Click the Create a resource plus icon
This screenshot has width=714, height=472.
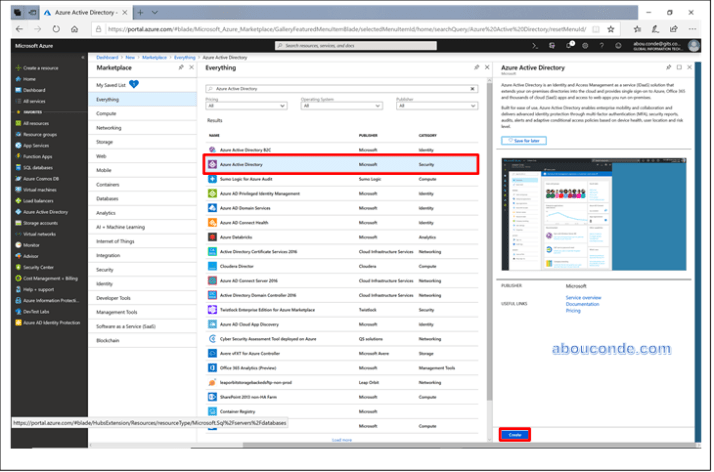[x=17, y=67]
